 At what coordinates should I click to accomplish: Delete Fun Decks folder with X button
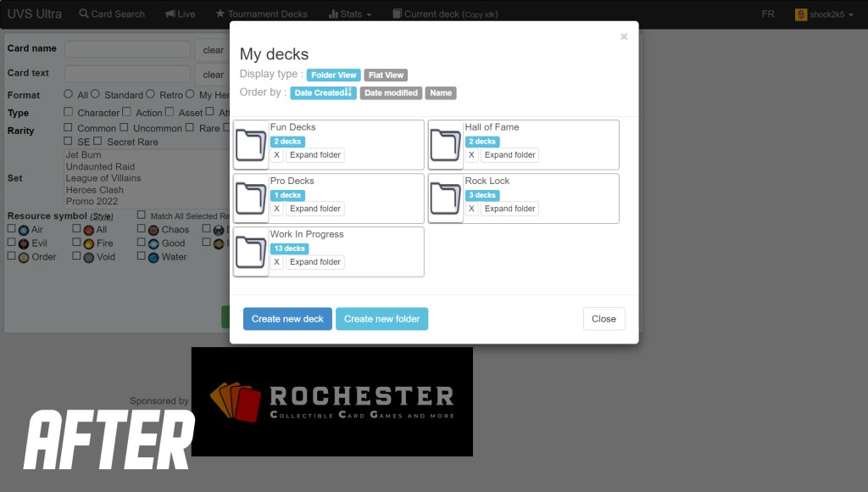click(x=276, y=155)
